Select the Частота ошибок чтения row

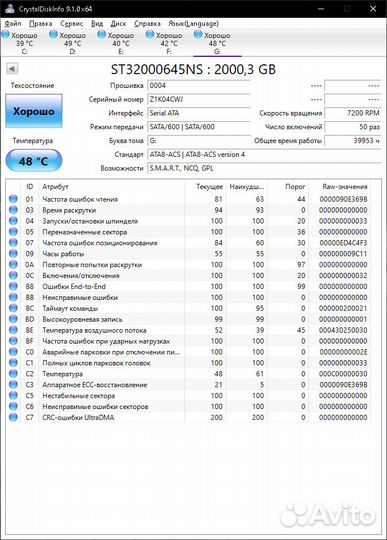[x=188, y=199]
